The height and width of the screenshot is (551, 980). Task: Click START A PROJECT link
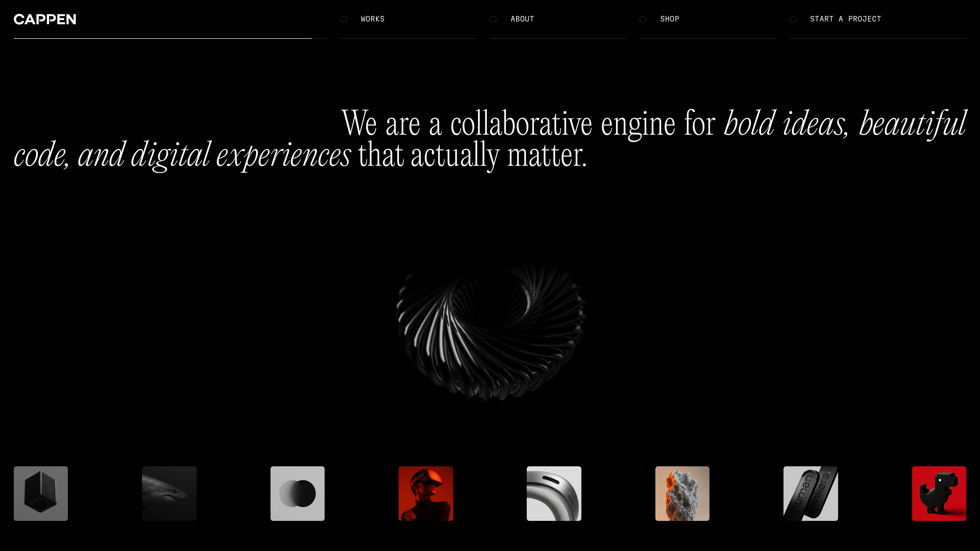(x=845, y=19)
